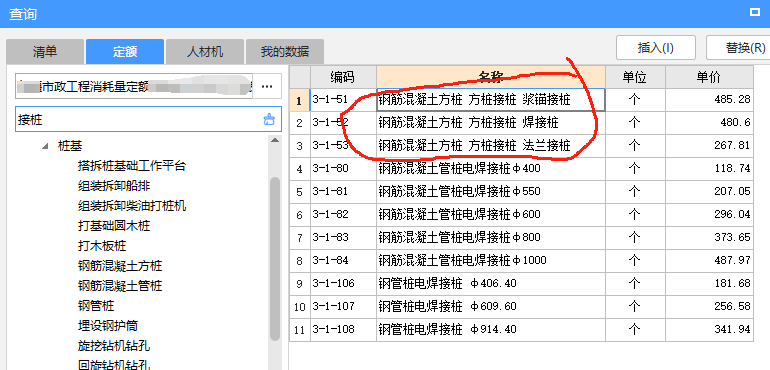This screenshot has height=370, width=770.
Task: Click code cell 3-1-83
Action: pyautogui.click(x=343, y=237)
